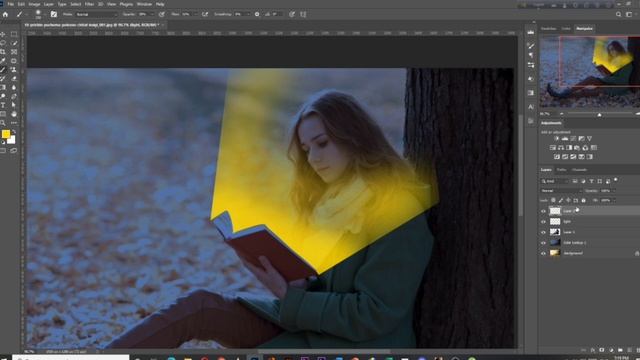The width and height of the screenshot is (640, 360).
Task: Toggle pressure for size icon
Action: coord(292,14)
